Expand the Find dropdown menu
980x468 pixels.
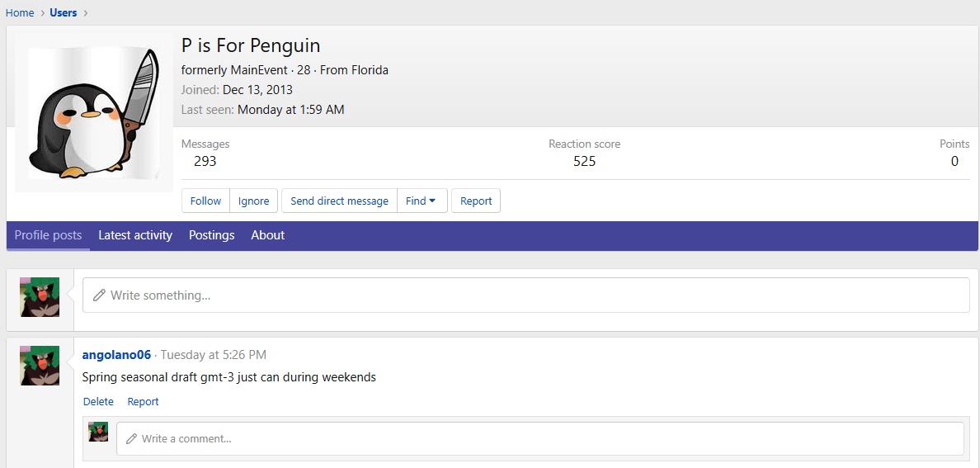(422, 201)
